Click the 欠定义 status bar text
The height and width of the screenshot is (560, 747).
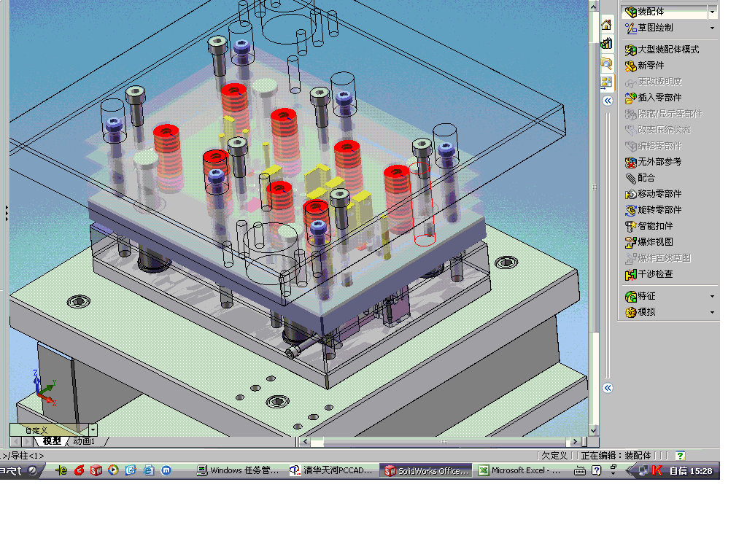pyautogui.click(x=554, y=456)
